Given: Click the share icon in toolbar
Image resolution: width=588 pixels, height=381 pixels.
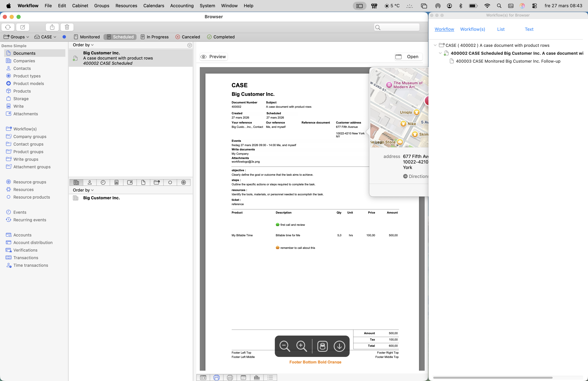Looking at the screenshot, I should click(x=52, y=27).
